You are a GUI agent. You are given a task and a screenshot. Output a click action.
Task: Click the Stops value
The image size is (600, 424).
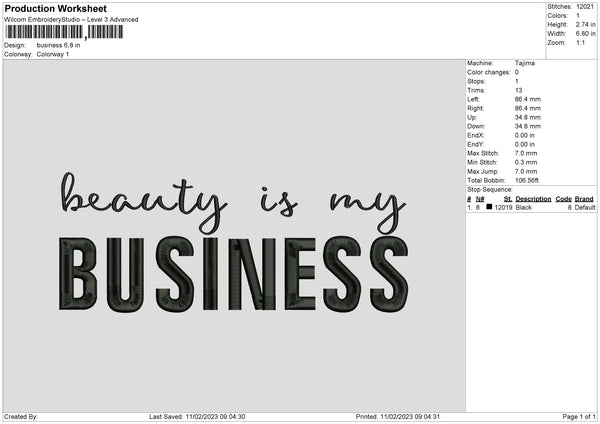click(x=517, y=82)
